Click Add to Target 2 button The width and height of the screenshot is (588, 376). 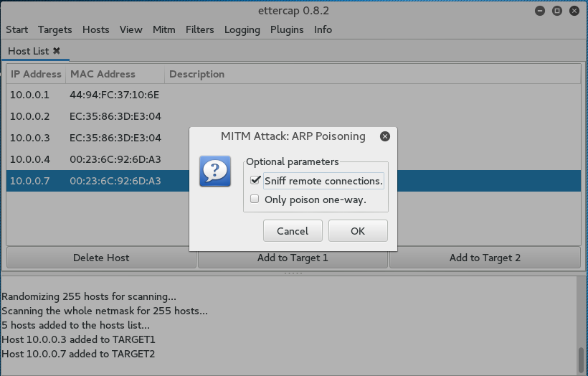coord(485,258)
